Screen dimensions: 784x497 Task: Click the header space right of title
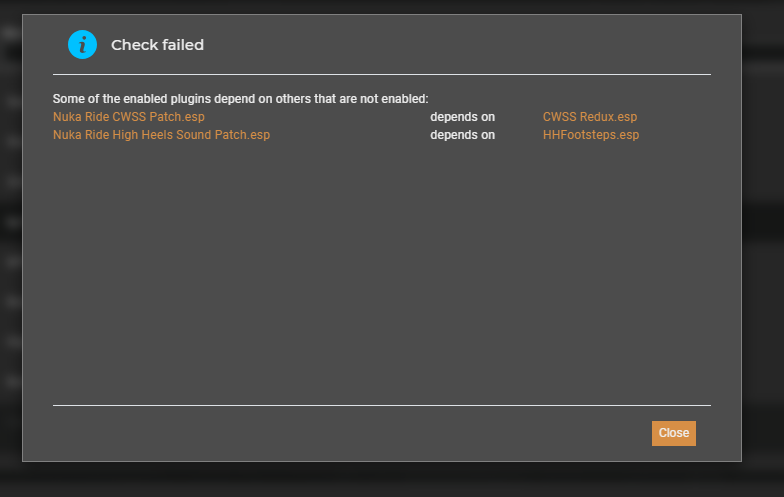(458, 45)
